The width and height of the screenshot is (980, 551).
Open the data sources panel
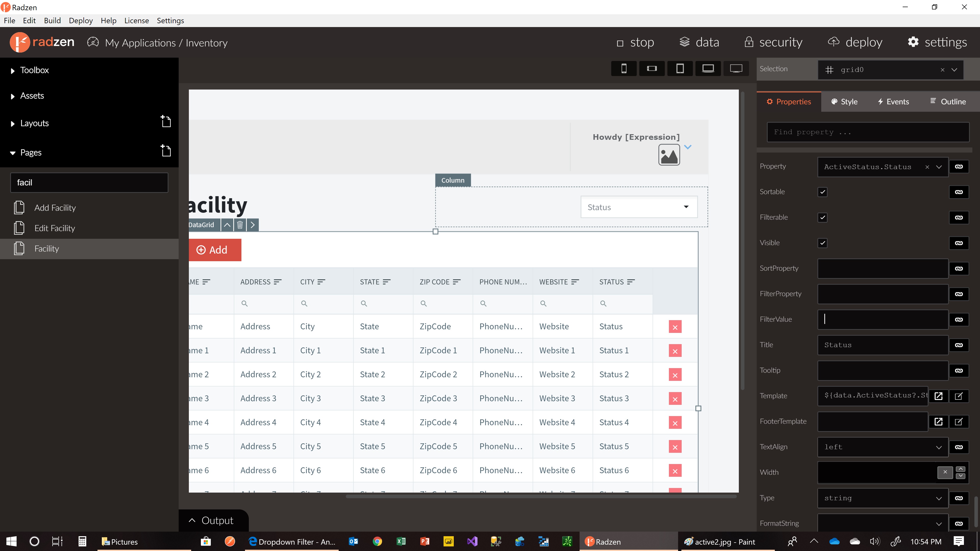click(x=699, y=42)
